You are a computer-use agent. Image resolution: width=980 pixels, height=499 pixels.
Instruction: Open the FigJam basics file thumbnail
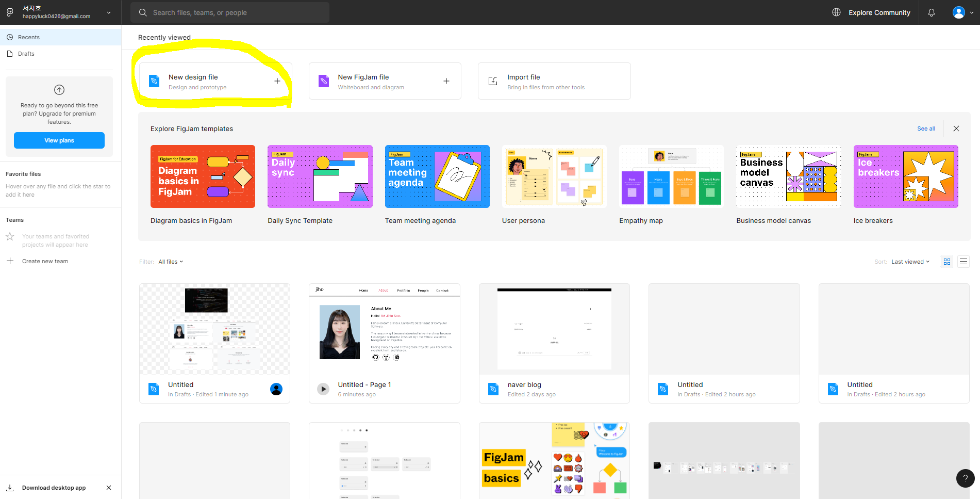tap(554, 461)
